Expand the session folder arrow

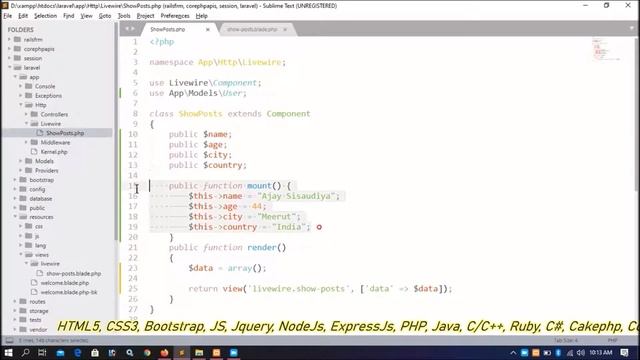tap(9, 58)
